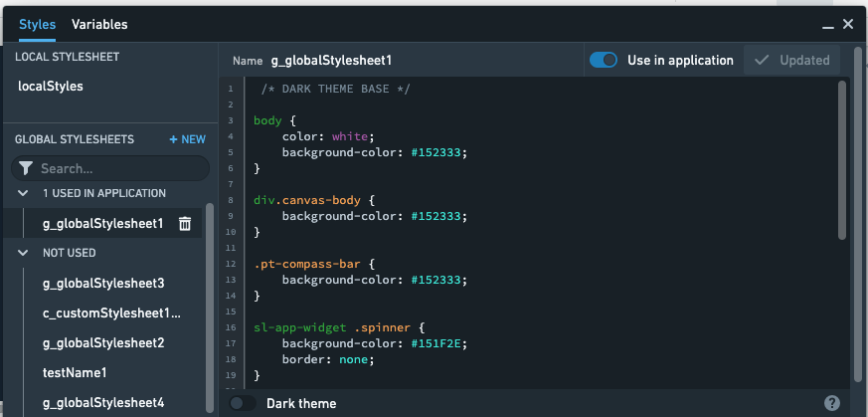
Task: Click the LOCAL STYLESHEET heading
Action: pyautogui.click(x=67, y=57)
